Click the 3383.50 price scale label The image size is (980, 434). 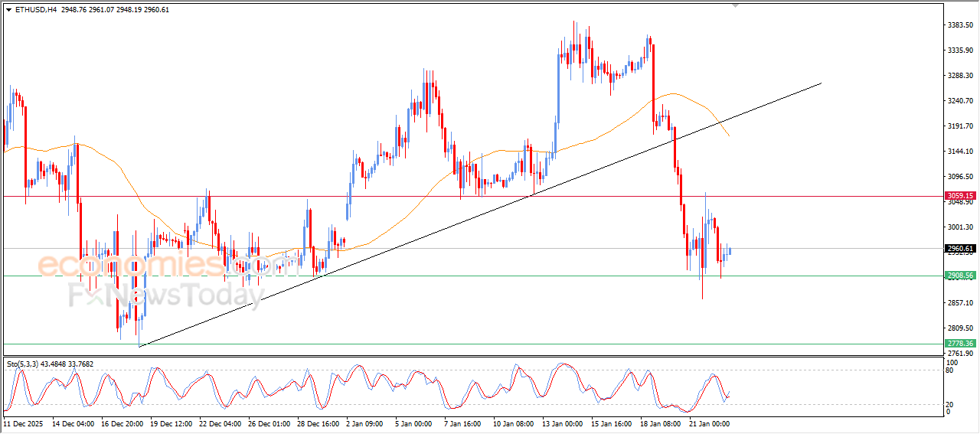959,25
